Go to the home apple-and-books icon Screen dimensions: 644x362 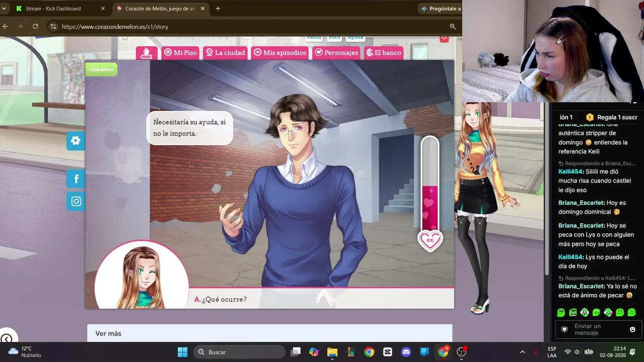(x=146, y=53)
